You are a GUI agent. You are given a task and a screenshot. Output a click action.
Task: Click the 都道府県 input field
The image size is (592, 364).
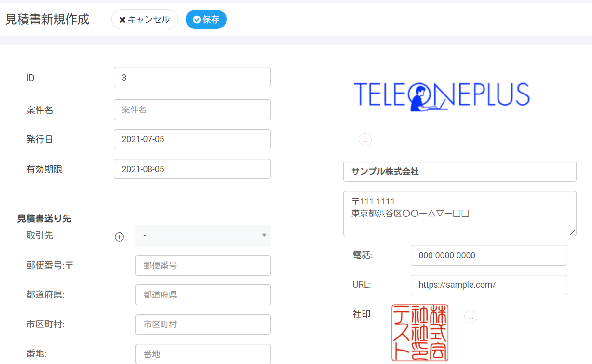[203, 295]
